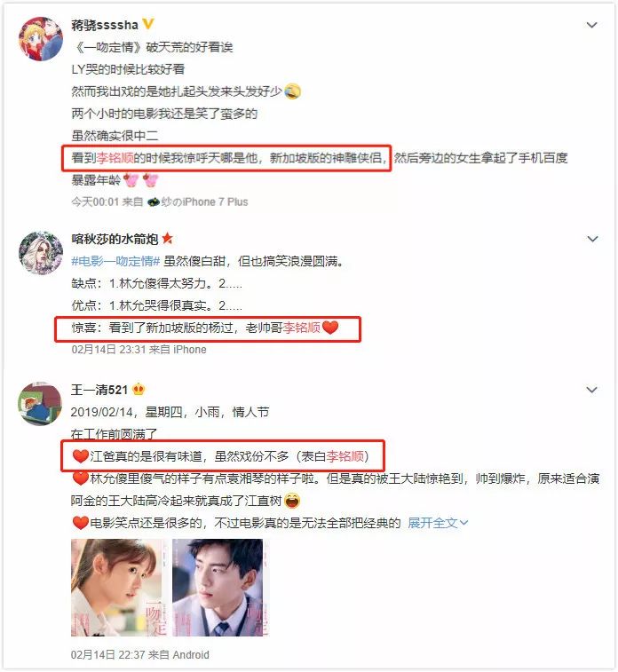Expand full text via 展开全文
This screenshot has height=672, width=618.
[438, 523]
